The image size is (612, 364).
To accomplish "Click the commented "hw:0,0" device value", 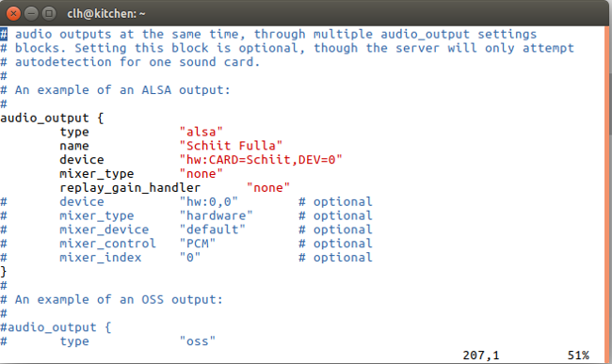I will pyautogui.click(x=208, y=202).
